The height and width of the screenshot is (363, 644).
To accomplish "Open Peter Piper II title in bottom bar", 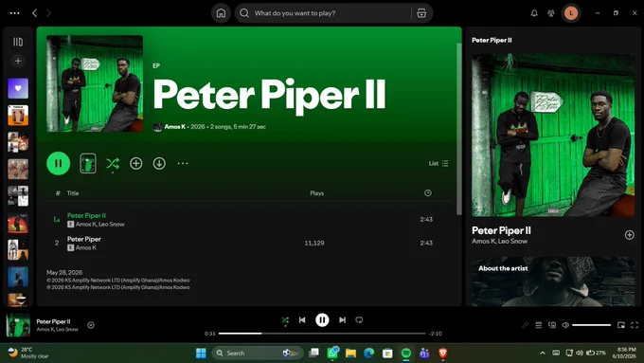I will (x=53, y=321).
